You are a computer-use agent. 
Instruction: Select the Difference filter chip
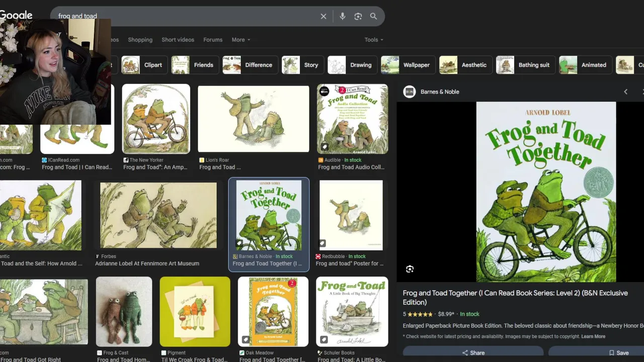coord(250,65)
